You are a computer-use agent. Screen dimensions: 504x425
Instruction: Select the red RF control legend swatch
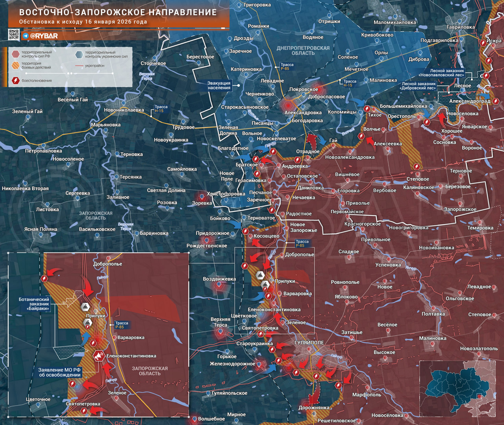click(16, 54)
